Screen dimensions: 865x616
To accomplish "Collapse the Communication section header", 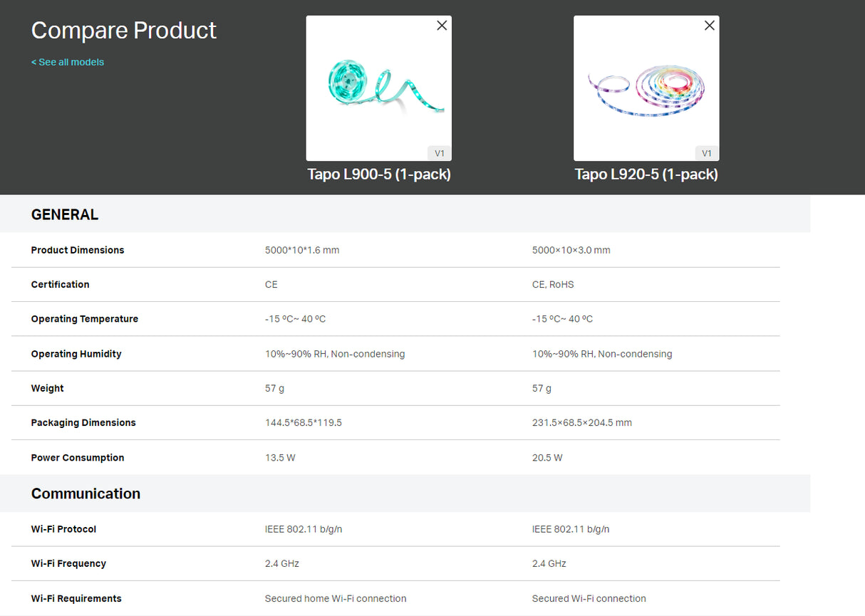I will click(x=85, y=493).
